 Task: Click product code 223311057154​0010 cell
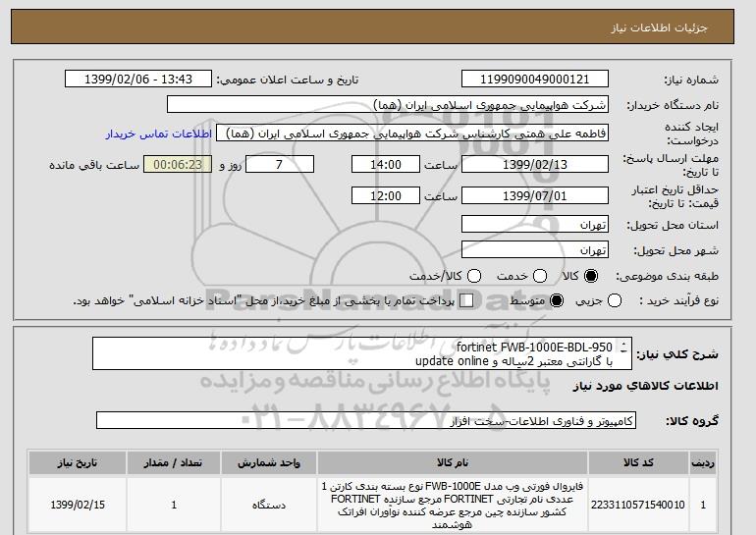[x=638, y=506]
